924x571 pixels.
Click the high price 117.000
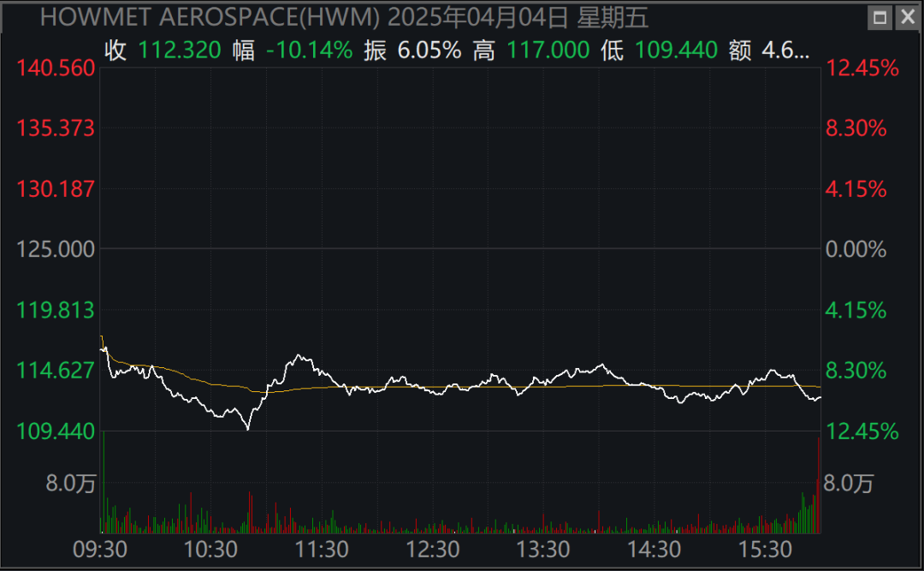click(x=548, y=51)
